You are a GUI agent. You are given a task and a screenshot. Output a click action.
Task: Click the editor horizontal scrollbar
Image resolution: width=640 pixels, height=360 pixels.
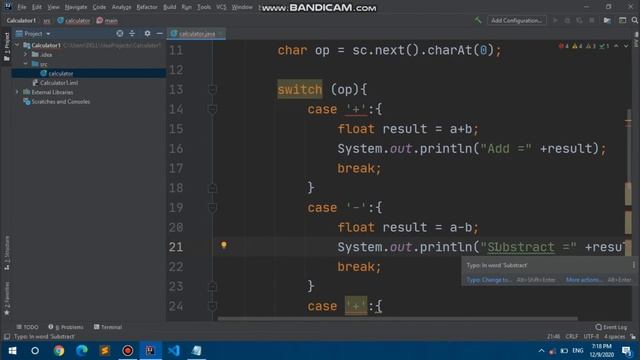tap(397, 318)
